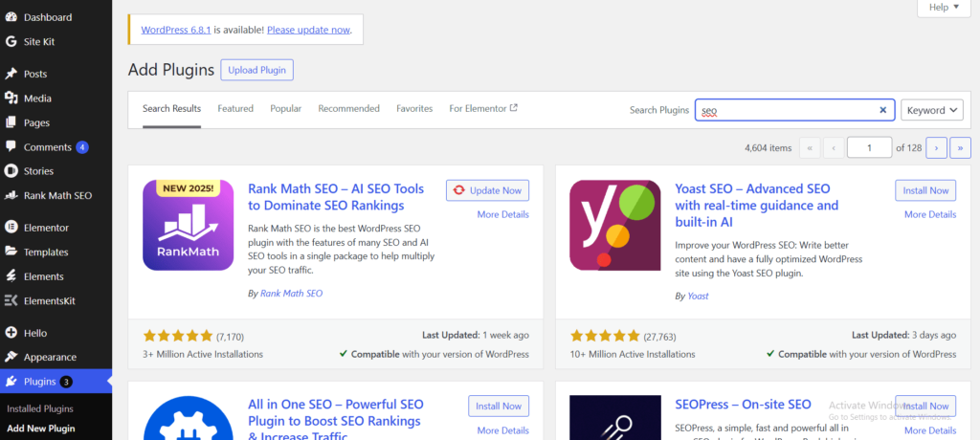Click the Yoast SEO five-star rating
This screenshot has height=440, width=980.
[605, 337]
